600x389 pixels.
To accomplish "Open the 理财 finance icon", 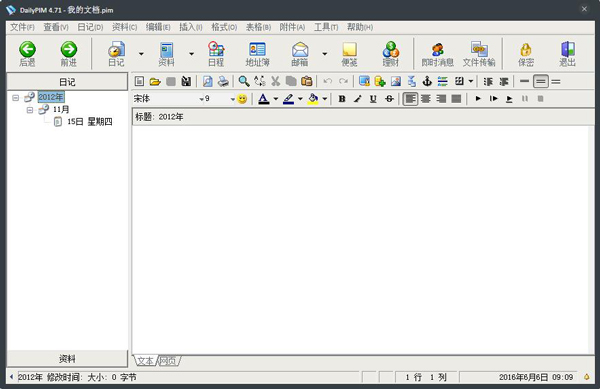I will click(x=391, y=54).
